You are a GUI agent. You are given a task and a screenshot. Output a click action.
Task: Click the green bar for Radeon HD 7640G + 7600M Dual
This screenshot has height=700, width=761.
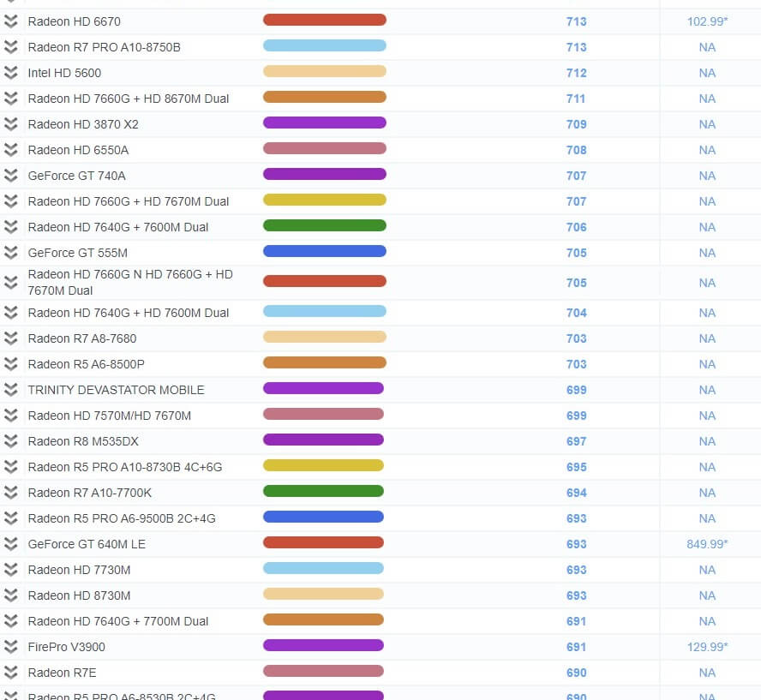click(x=325, y=225)
